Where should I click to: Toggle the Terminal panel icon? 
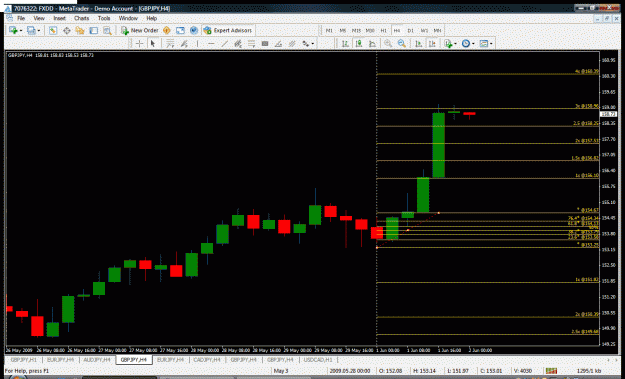94,30
